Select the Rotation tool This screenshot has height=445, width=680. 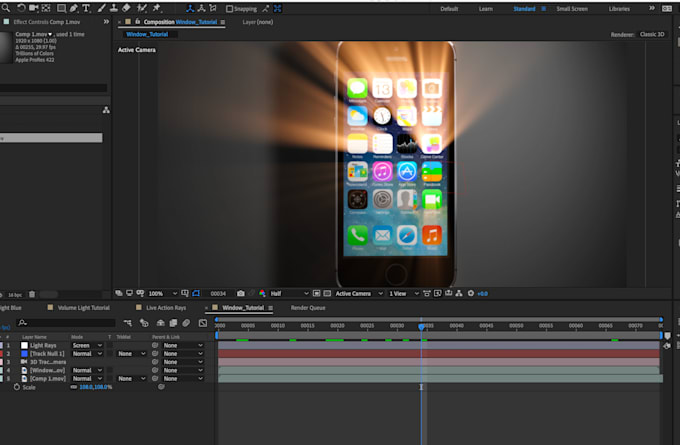[21, 8]
